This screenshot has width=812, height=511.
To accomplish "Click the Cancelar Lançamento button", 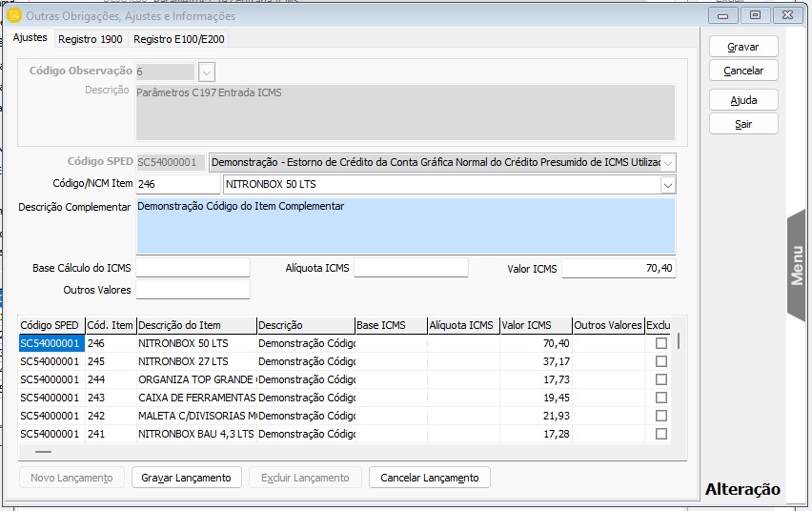I will tap(429, 478).
